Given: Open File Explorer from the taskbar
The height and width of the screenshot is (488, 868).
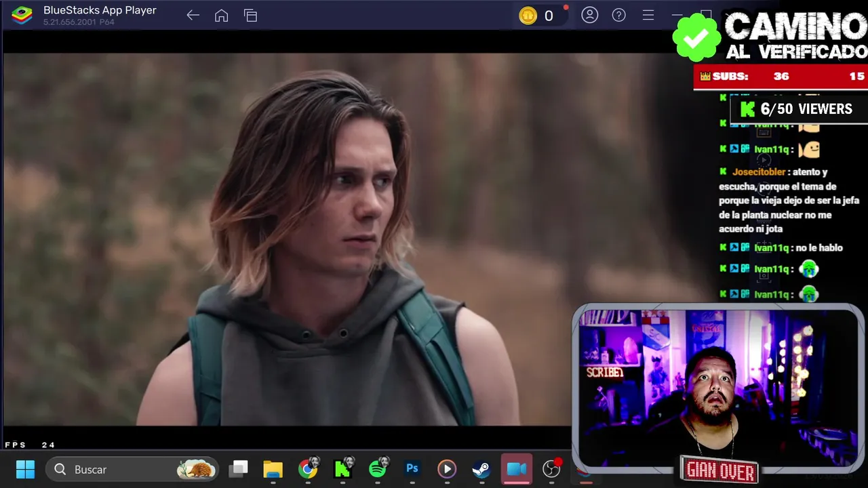Looking at the screenshot, I should pyautogui.click(x=273, y=469).
